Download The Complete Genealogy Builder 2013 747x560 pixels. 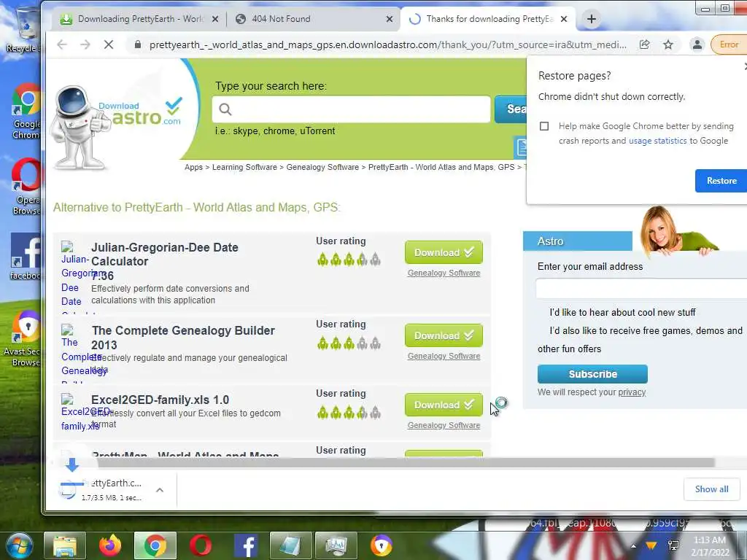444,335
